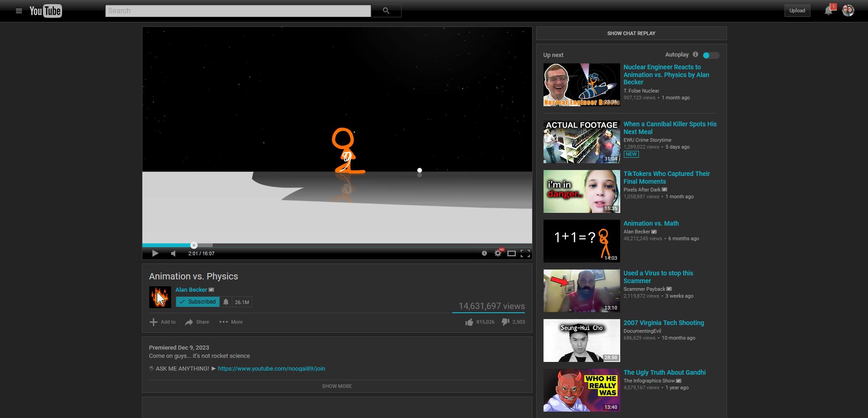Click DocumentingEvil channel name
Image resolution: width=868 pixels, height=418 pixels.
[x=642, y=331]
